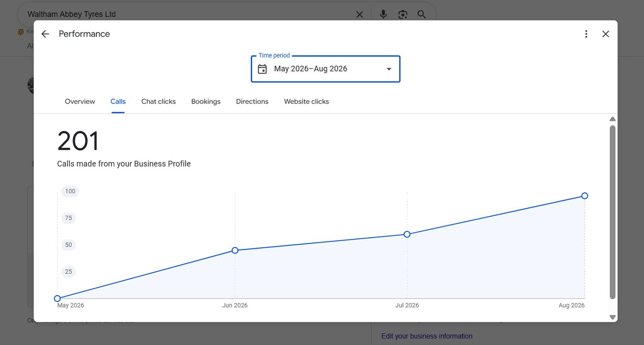Click the Performance dialog title
644x345 pixels.
[84, 34]
